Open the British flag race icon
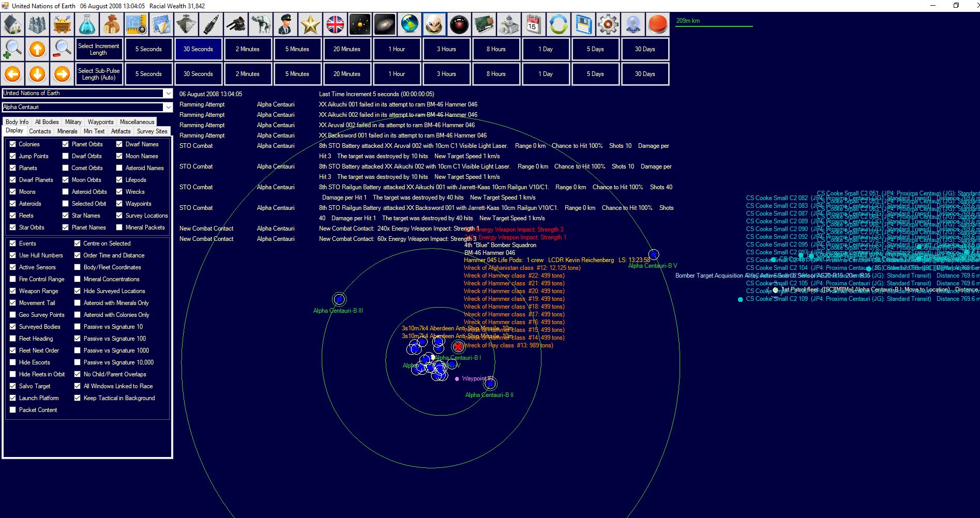The width and height of the screenshot is (980, 518). click(x=335, y=24)
